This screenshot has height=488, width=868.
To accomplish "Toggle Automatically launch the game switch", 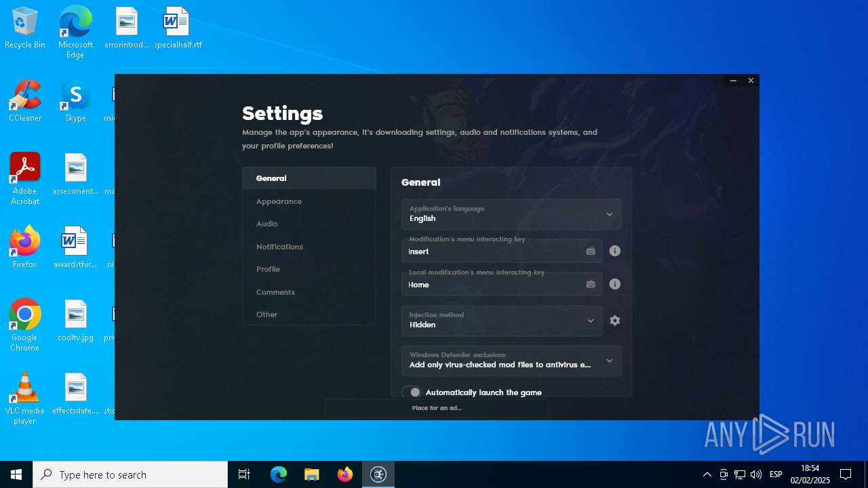I will [412, 392].
